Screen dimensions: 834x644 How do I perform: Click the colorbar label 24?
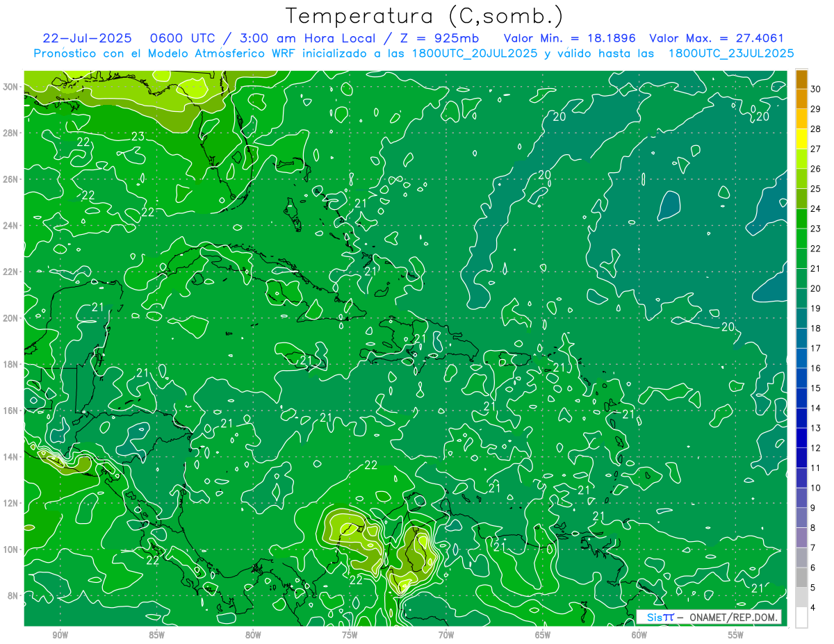[815, 208]
